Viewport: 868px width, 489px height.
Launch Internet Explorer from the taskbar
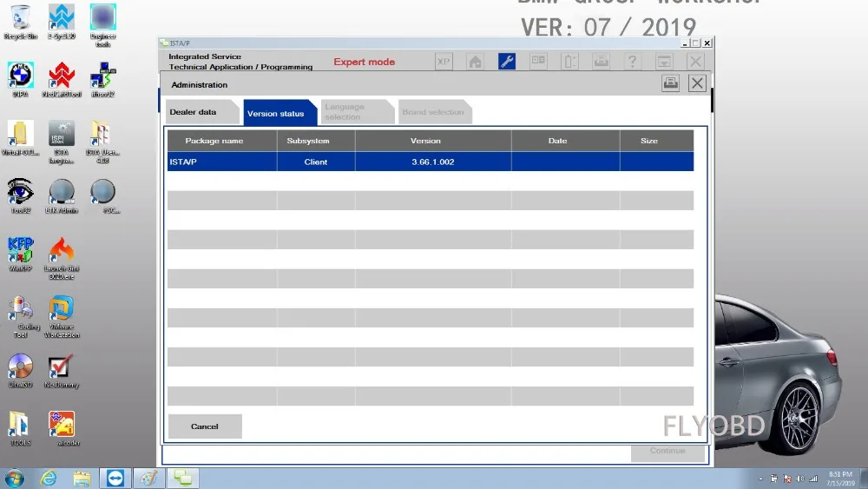pos(49,478)
